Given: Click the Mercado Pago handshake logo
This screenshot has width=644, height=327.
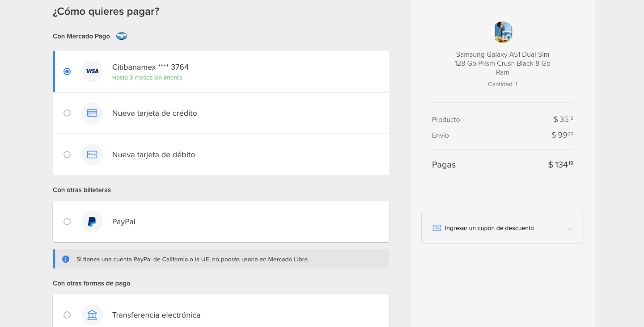Looking at the screenshot, I should 122,36.
